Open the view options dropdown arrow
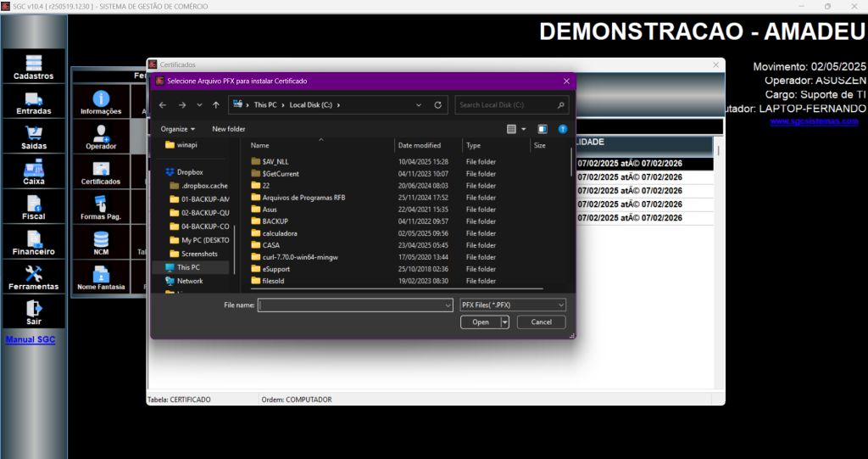This screenshot has height=459, width=868. pos(524,129)
